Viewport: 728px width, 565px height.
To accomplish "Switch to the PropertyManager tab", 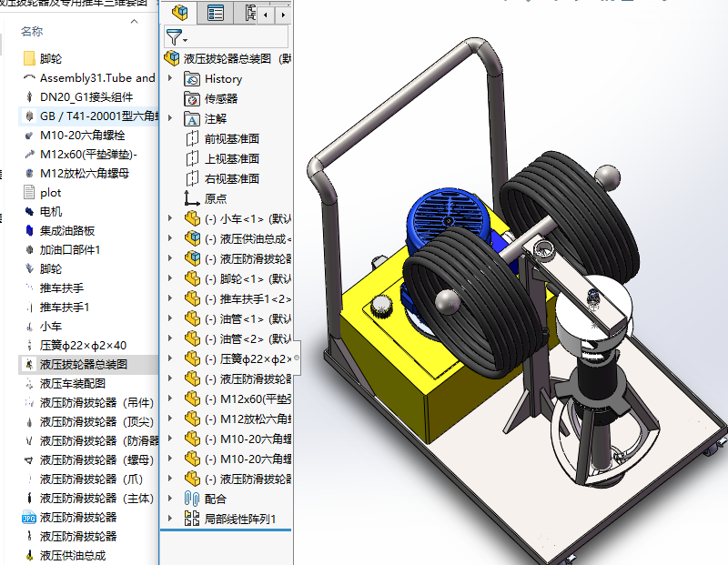I will pos(216,13).
